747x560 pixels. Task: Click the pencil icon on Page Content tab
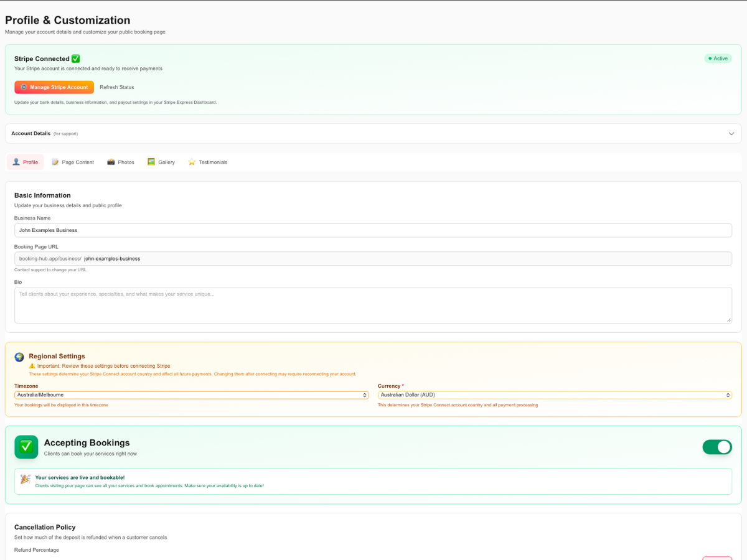(x=54, y=162)
